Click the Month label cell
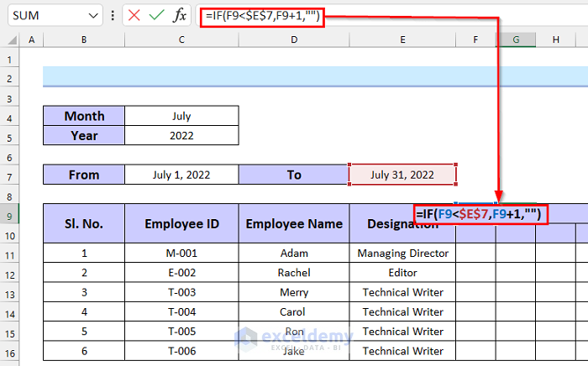 point(84,116)
